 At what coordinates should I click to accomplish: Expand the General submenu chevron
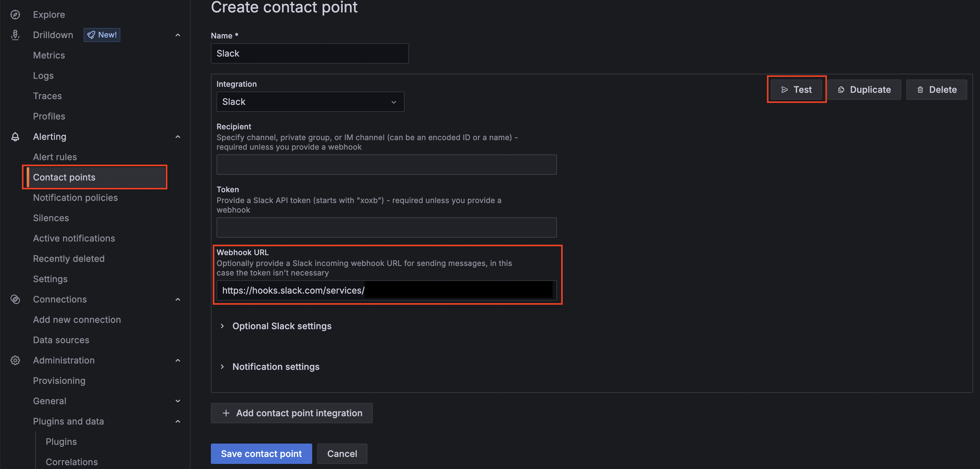click(178, 401)
